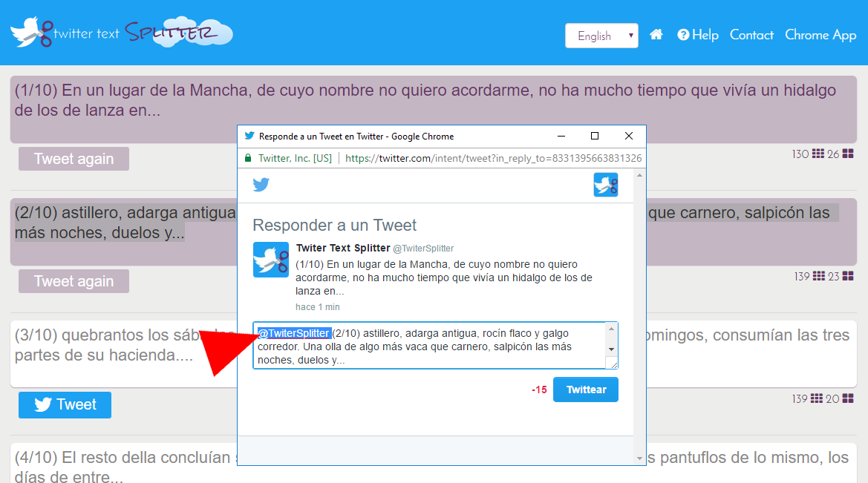
Task: Close the Twitter popup window
Action: (628, 136)
